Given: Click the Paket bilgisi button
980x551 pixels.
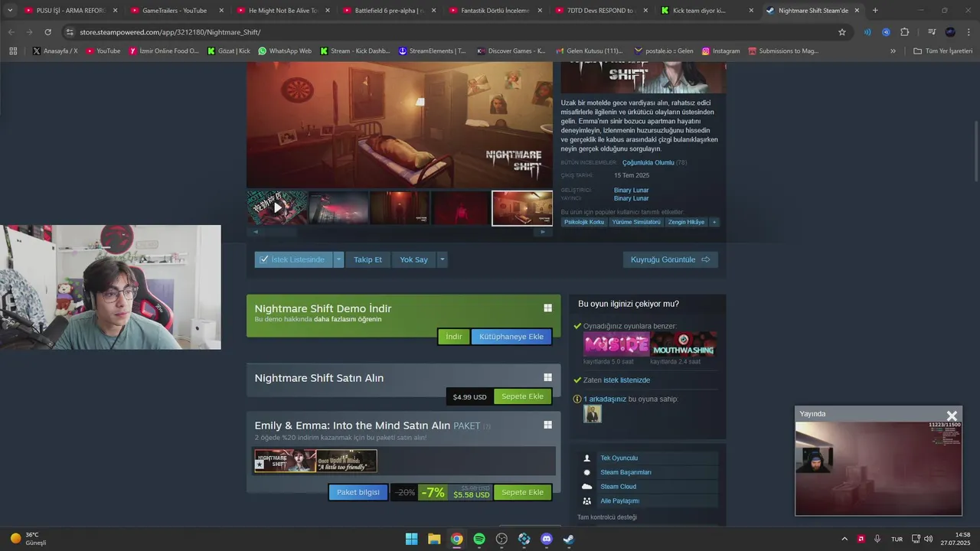Looking at the screenshot, I should [x=358, y=492].
